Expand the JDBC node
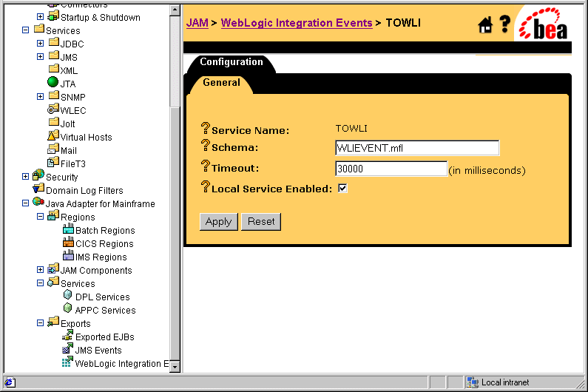The width and height of the screenshot is (588, 392). pyautogui.click(x=40, y=44)
